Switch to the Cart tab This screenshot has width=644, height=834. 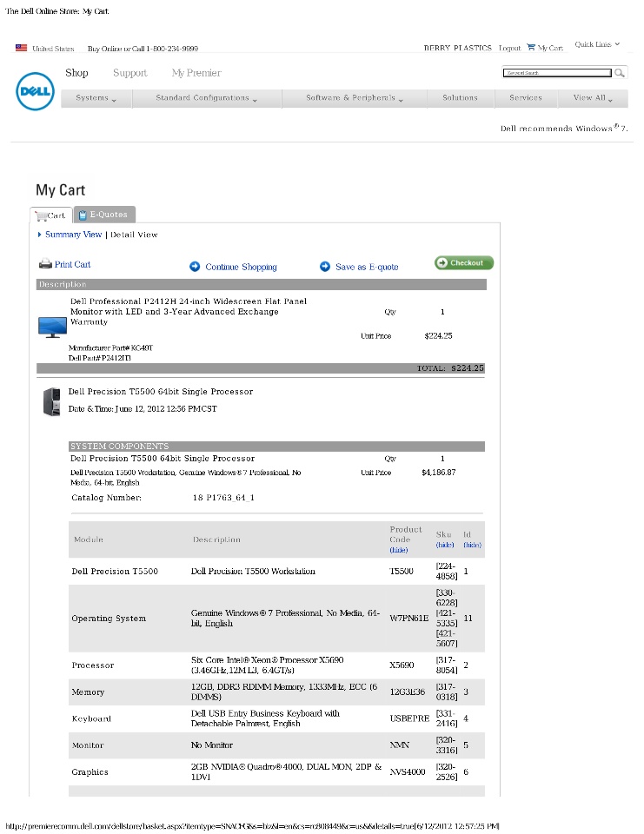[51, 215]
